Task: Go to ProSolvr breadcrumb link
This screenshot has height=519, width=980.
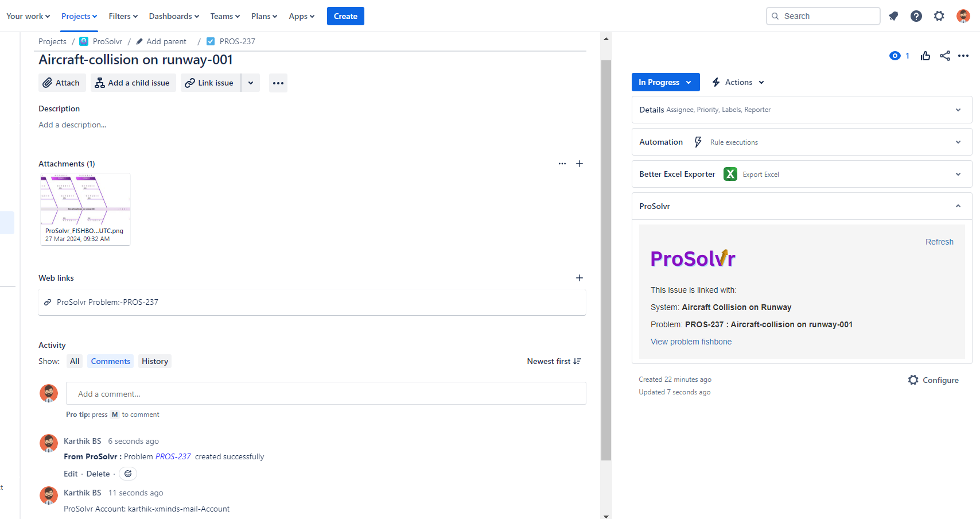Action: coord(107,41)
